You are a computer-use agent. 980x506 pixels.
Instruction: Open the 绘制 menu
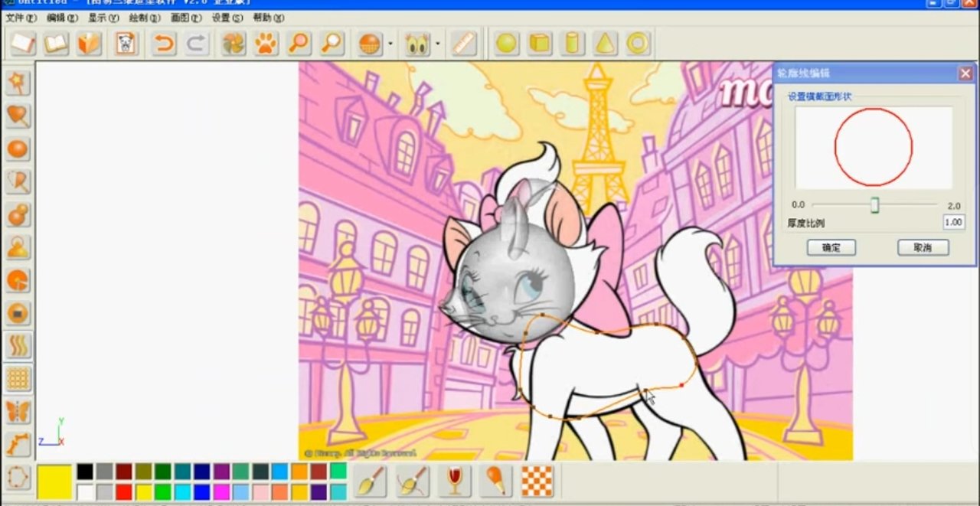pyautogui.click(x=145, y=18)
